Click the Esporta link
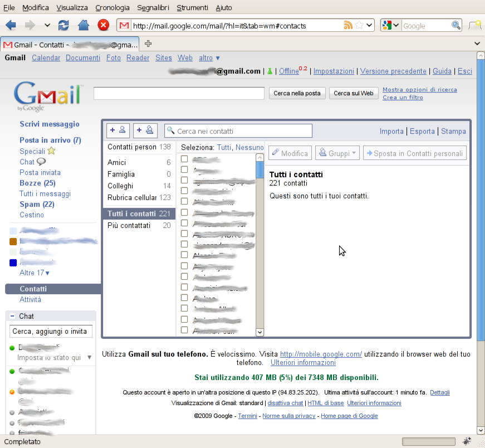The image size is (485, 448). point(422,132)
